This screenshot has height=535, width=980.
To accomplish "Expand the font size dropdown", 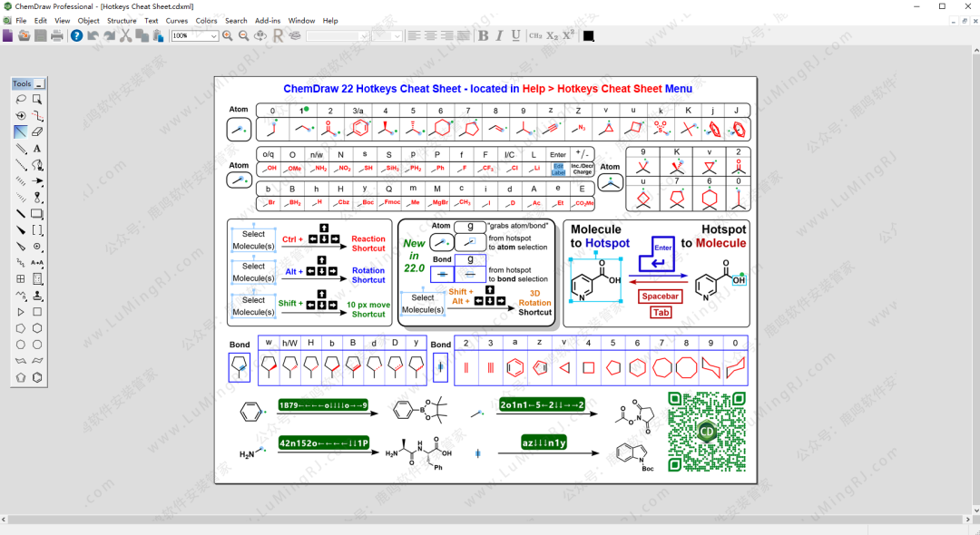I will [397, 36].
